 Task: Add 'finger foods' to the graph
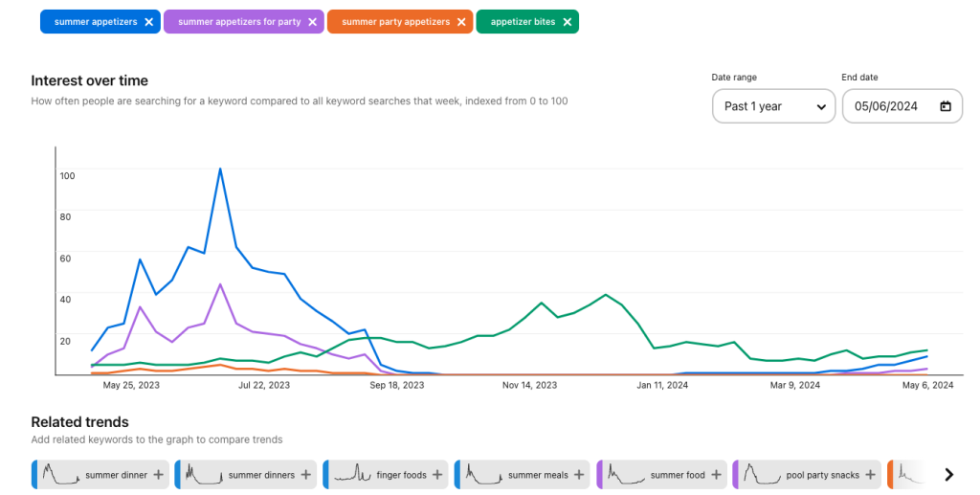pos(437,475)
